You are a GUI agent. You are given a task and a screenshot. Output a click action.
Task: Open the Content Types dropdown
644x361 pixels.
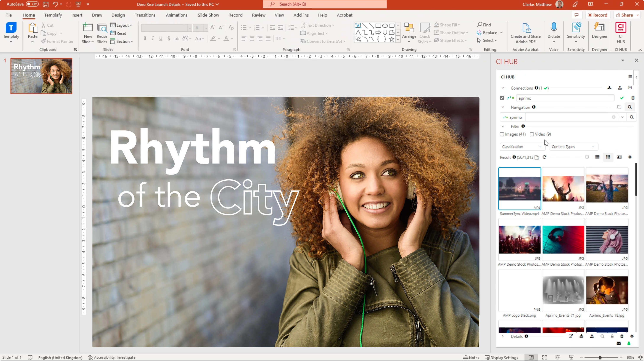pos(573,147)
